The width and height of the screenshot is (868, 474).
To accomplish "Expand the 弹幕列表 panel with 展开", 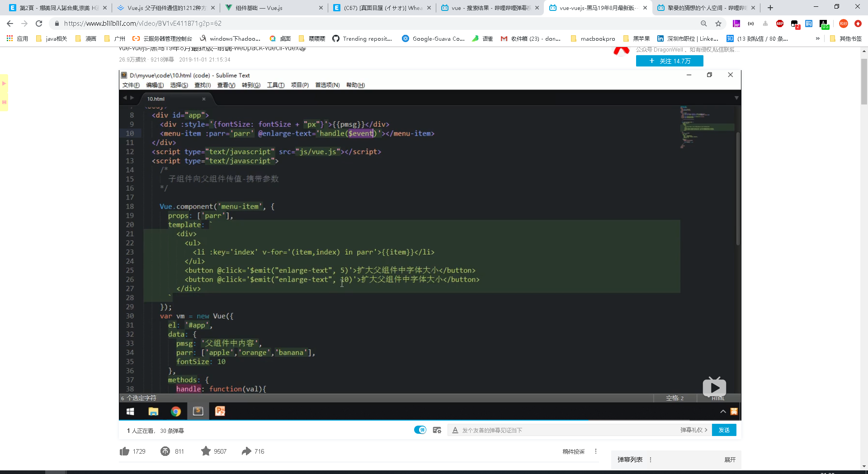I will pos(730,460).
